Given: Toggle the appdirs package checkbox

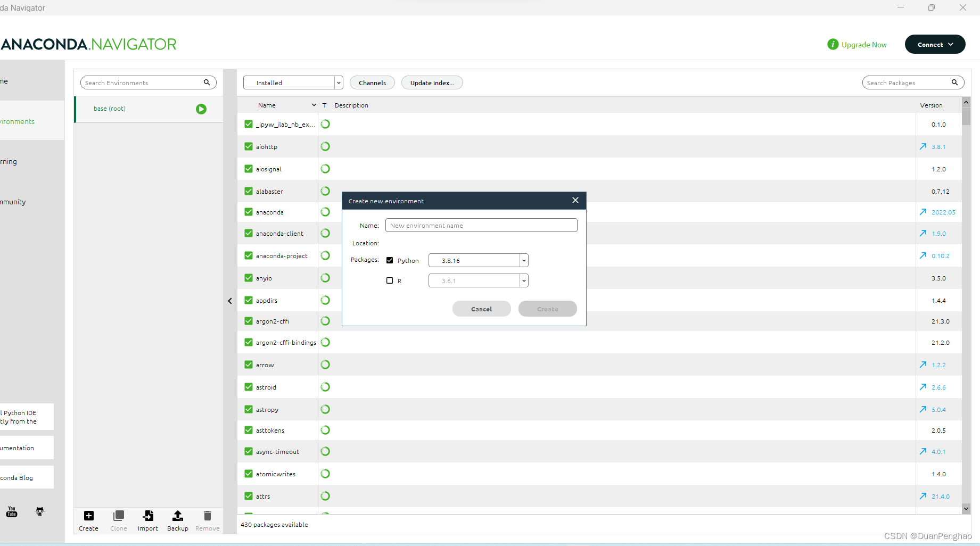Looking at the screenshot, I should [x=249, y=300].
